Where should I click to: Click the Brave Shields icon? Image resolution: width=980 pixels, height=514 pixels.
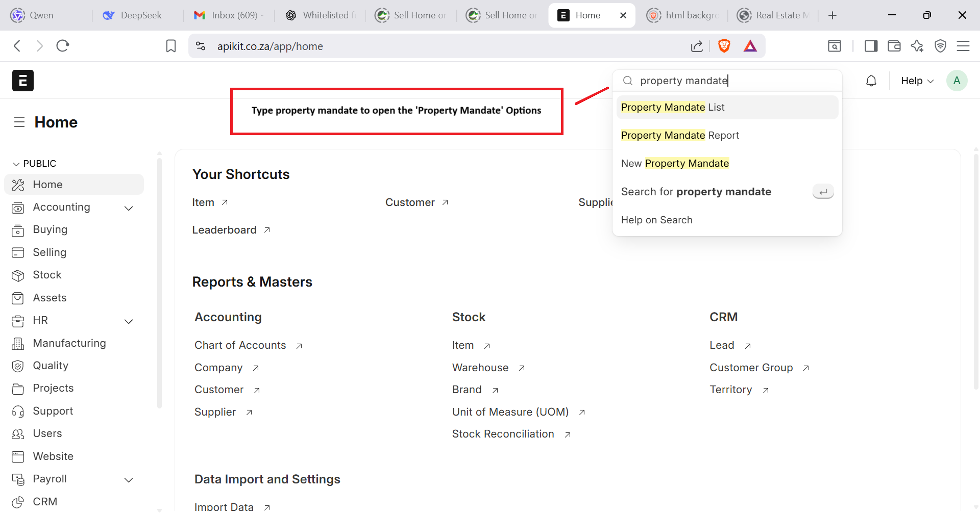click(724, 46)
